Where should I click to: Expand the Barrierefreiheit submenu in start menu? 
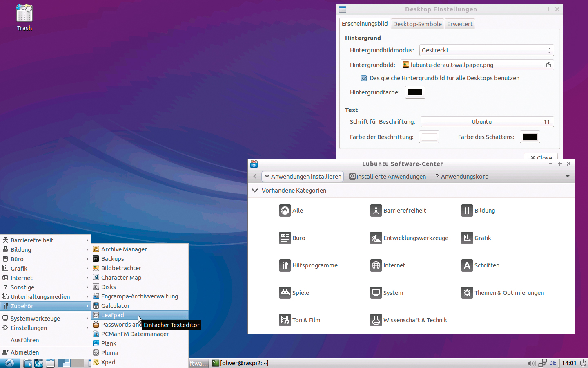tap(45, 240)
